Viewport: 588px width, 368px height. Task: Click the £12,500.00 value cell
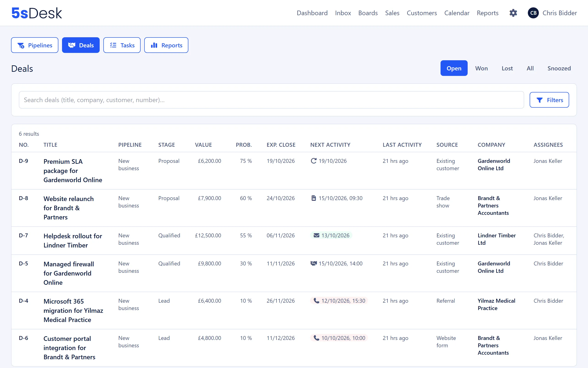(x=208, y=235)
